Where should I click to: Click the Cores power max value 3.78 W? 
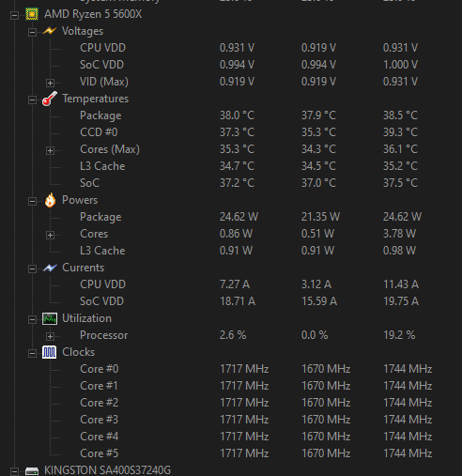click(x=399, y=234)
